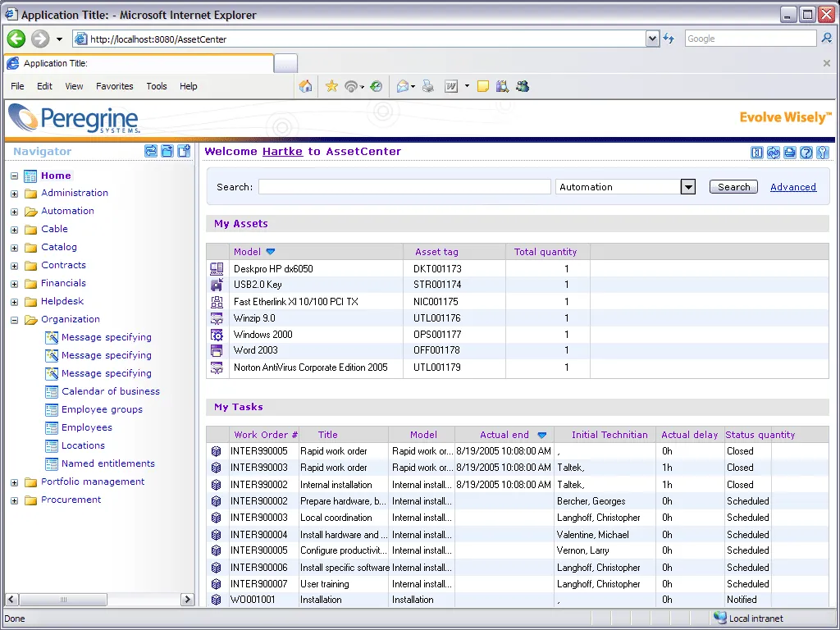Open the Favorites menu
Screen dimensions: 840x630
(x=115, y=86)
